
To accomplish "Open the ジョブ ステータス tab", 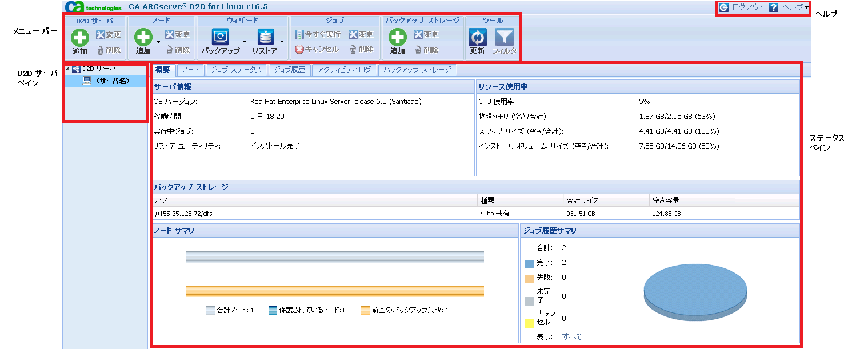I will [235, 70].
